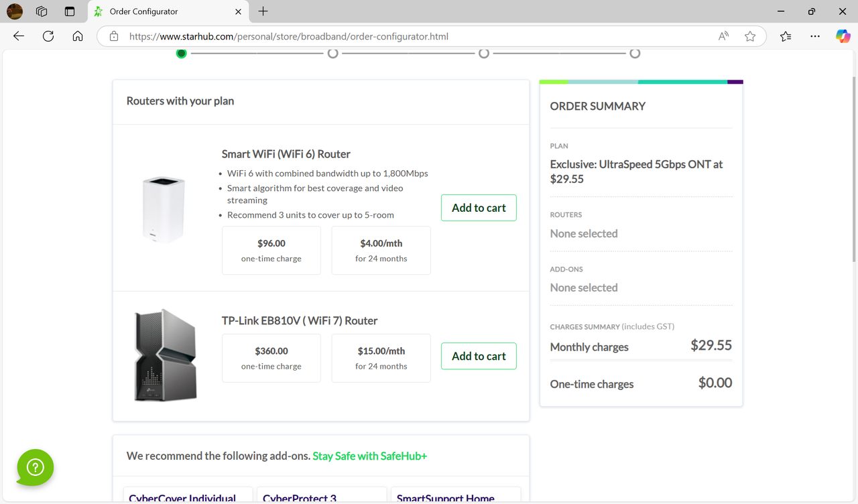
Task: Start Read aloud from the address bar
Action: [x=723, y=36]
